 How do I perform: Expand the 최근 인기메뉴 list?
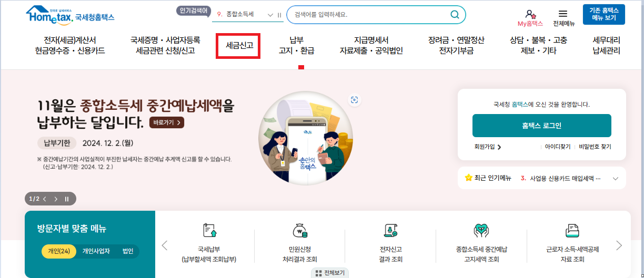pyautogui.click(x=615, y=178)
